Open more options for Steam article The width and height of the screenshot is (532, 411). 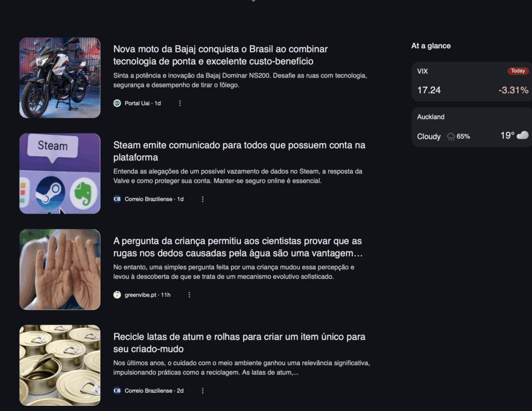click(203, 199)
